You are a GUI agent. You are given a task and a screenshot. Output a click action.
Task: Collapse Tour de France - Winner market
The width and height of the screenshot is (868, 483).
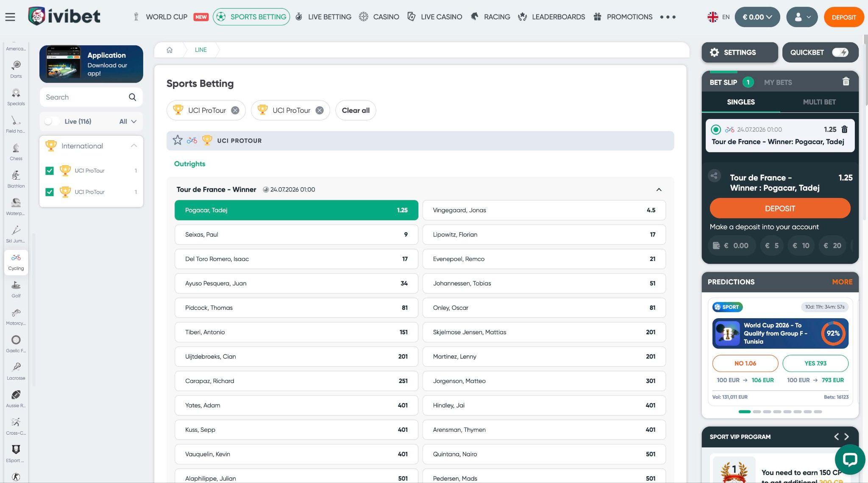[659, 189]
